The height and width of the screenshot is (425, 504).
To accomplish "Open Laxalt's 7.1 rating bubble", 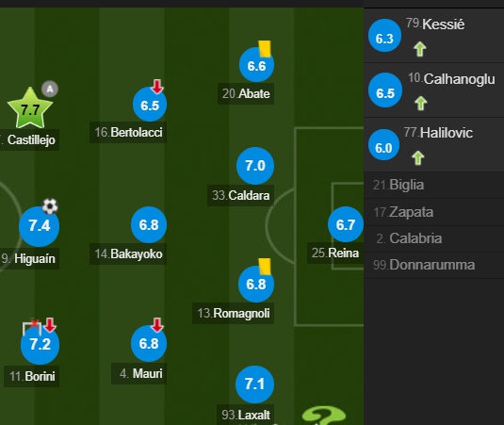I will (254, 384).
